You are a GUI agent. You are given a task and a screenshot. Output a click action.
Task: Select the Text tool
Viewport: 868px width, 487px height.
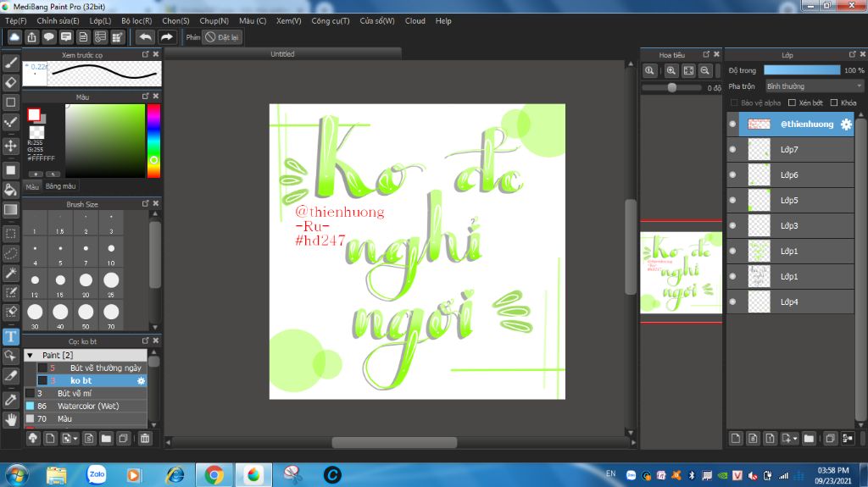pyautogui.click(x=10, y=336)
